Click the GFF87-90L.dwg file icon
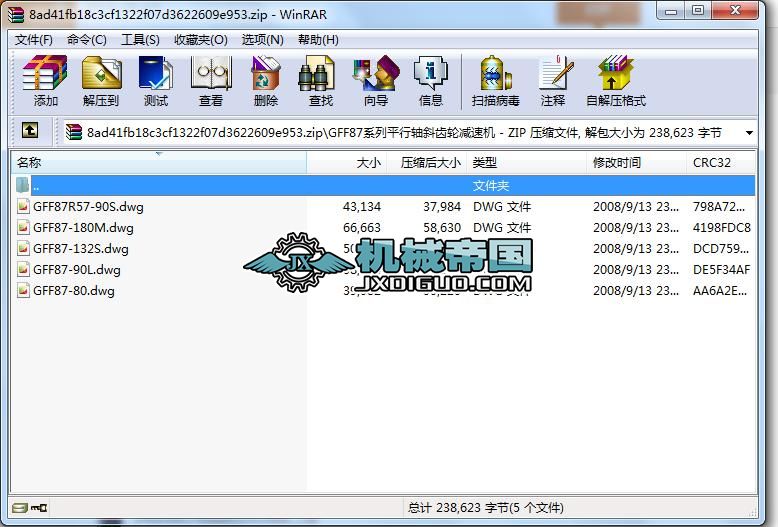The width and height of the screenshot is (778, 527). pos(23,269)
